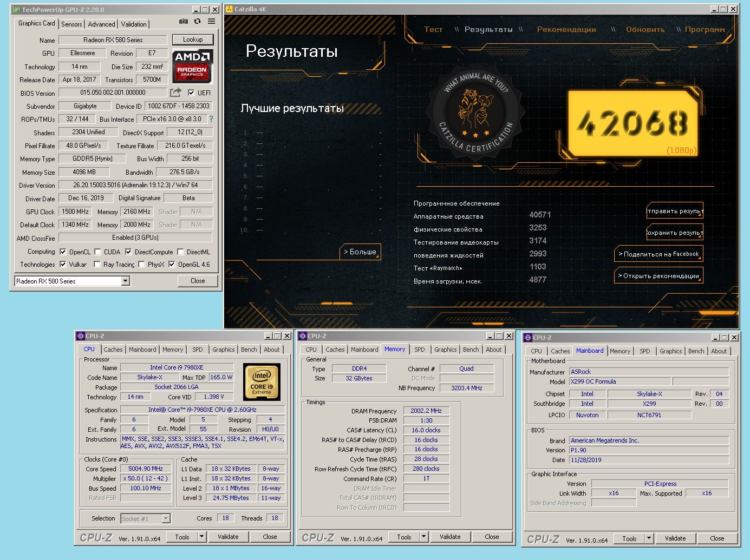Screen dimensions: 750x560
Task: Click CPU-Z Memory window title bar icon
Action: [x=303, y=336]
